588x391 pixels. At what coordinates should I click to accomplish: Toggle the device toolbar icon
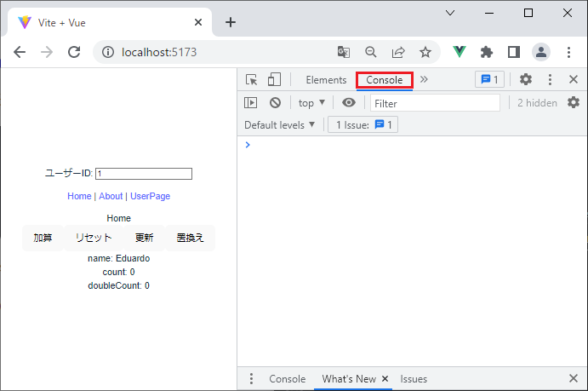pos(274,80)
